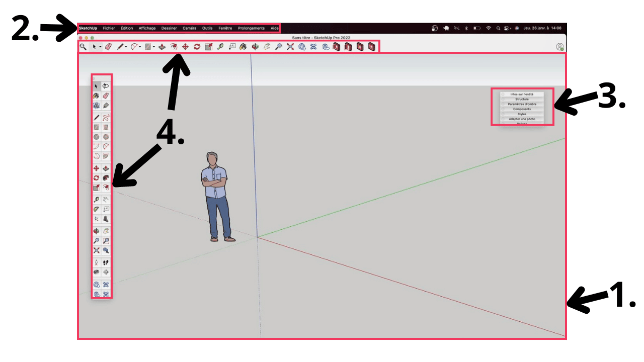Screen dimensions: 644x362
Task: Click the Wi-Fi icon in menu bar
Action: coord(488,28)
